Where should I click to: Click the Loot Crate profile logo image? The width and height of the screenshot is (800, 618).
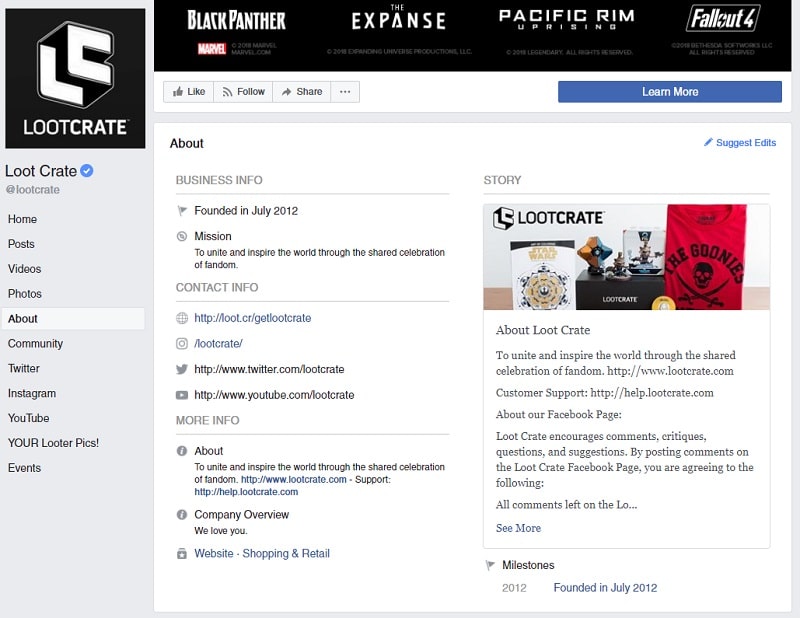tap(75, 79)
